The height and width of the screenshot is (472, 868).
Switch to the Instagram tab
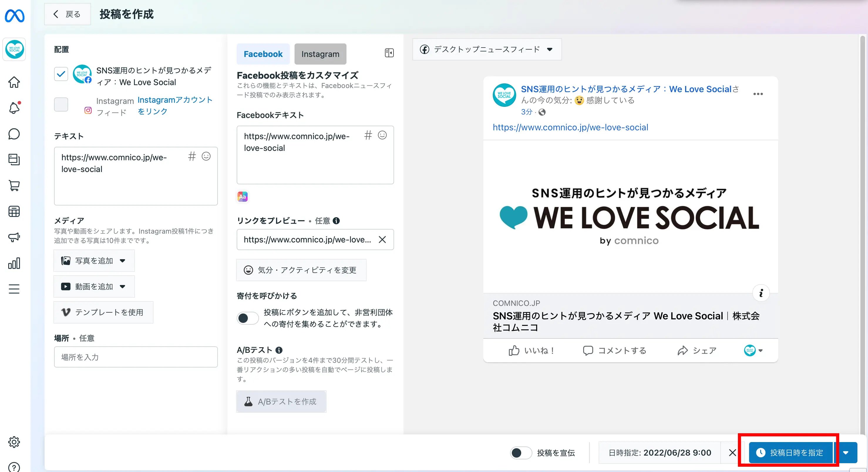[320, 54]
